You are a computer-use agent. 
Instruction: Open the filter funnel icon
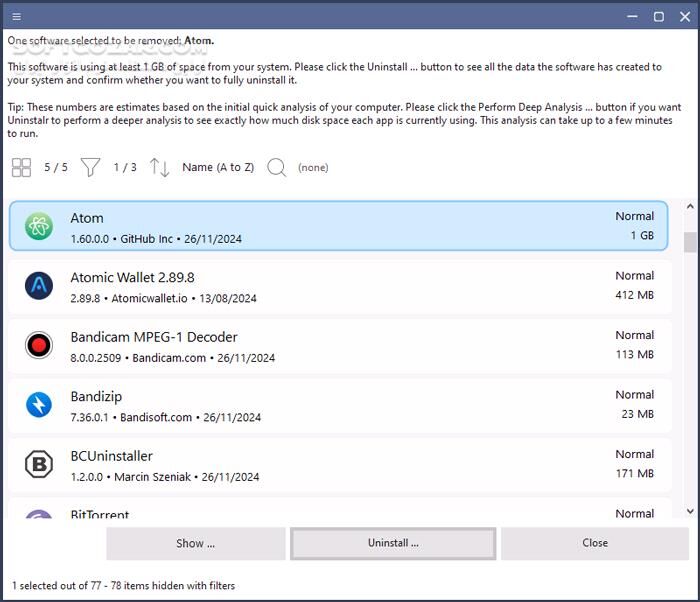tap(91, 168)
